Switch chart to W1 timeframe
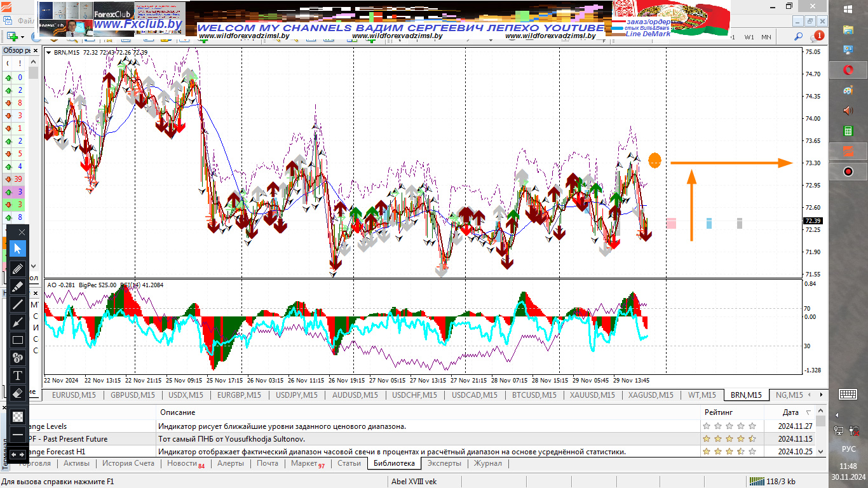868x488 pixels. pyautogui.click(x=749, y=37)
